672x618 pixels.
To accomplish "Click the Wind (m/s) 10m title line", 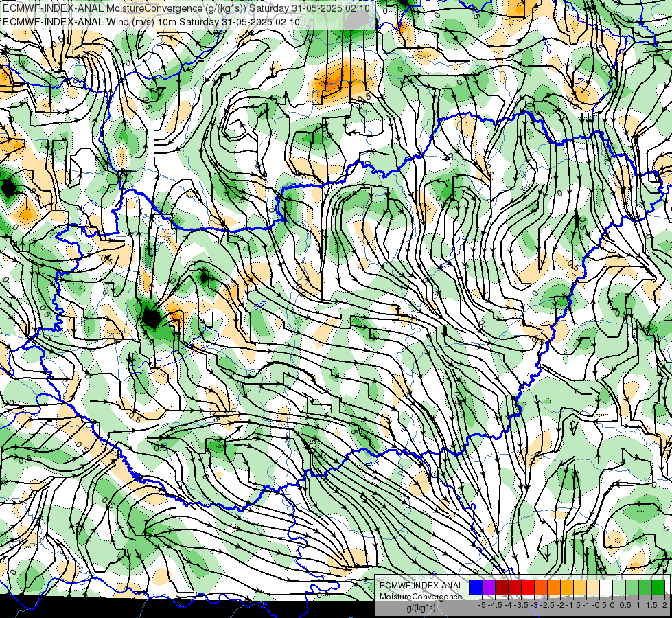I will tap(151, 22).
